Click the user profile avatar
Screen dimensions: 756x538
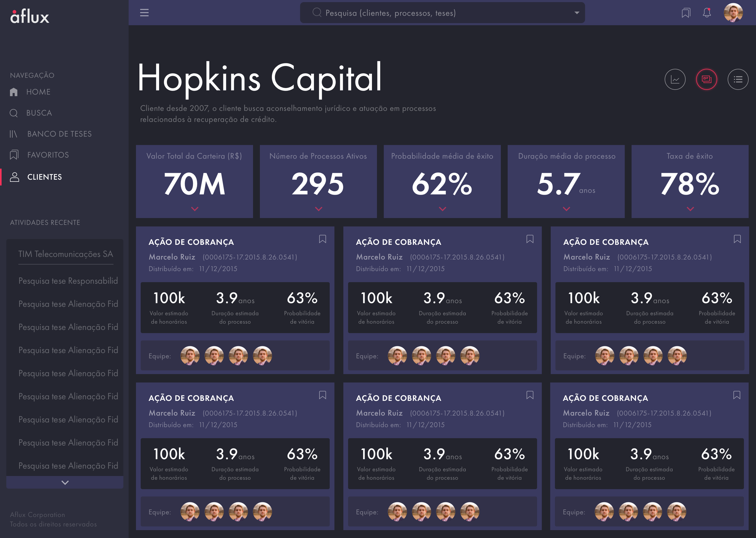coord(733,13)
